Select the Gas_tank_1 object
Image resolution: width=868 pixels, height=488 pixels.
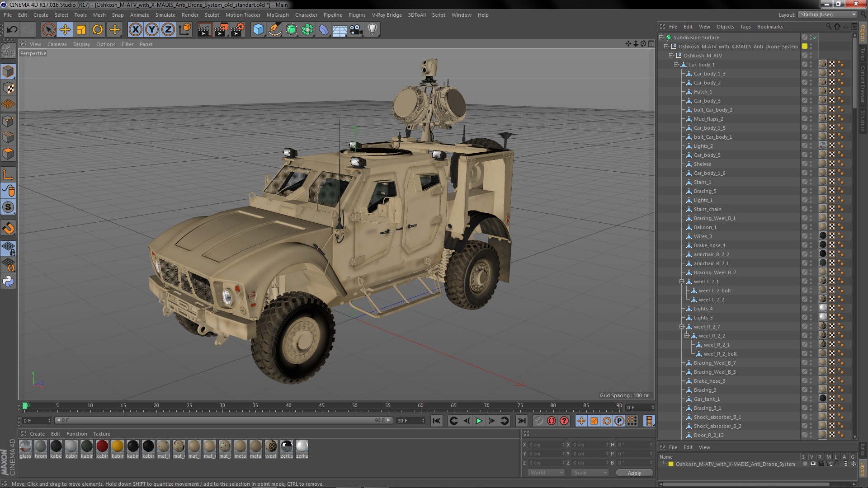[x=707, y=399]
